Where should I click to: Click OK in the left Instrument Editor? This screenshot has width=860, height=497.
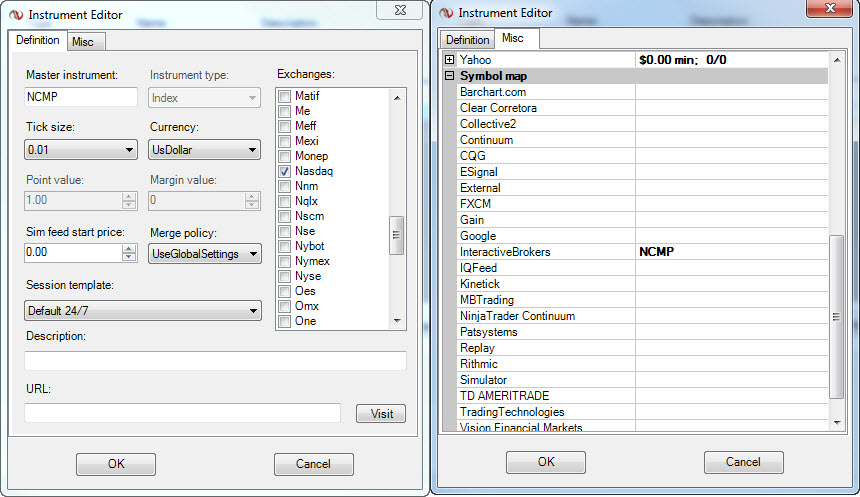pyautogui.click(x=116, y=464)
